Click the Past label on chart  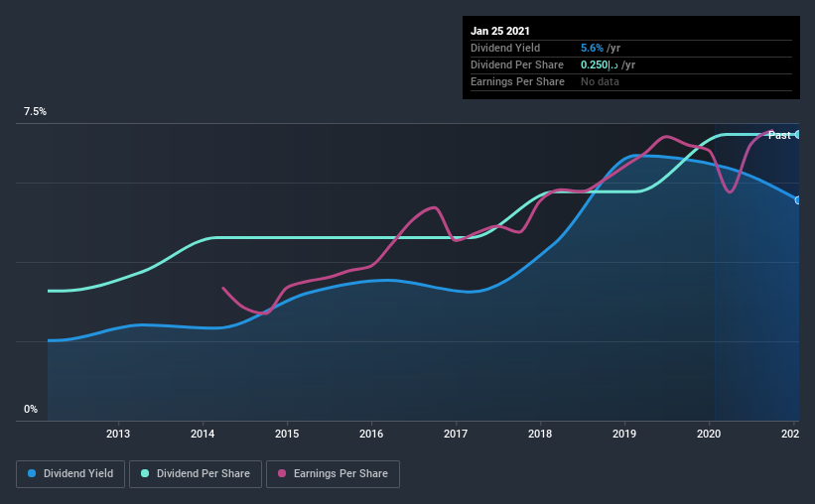(779, 135)
